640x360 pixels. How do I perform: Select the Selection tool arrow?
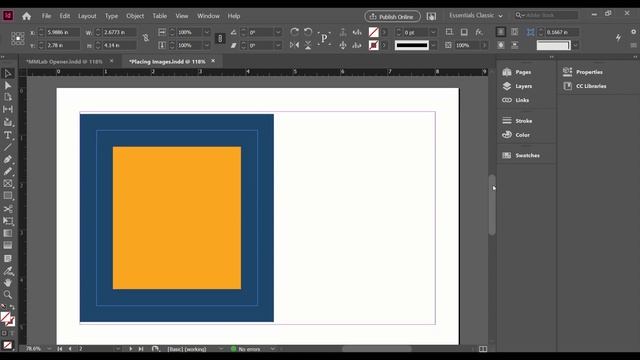coord(7,73)
